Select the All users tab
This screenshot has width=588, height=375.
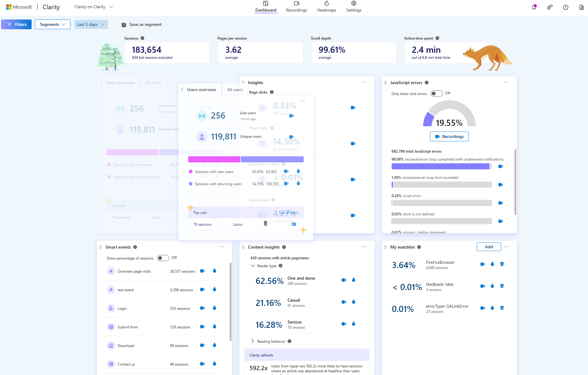pos(235,89)
